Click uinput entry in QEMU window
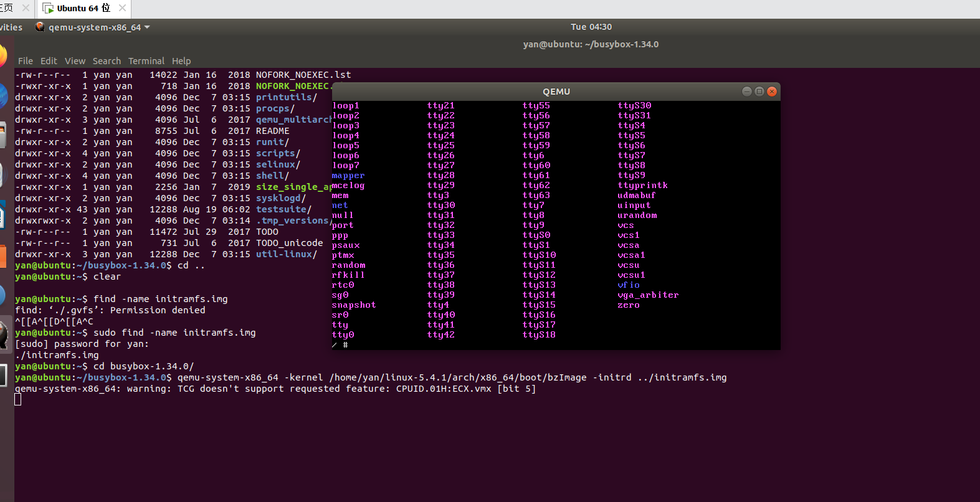The image size is (980, 502). (x=634, y=205)
